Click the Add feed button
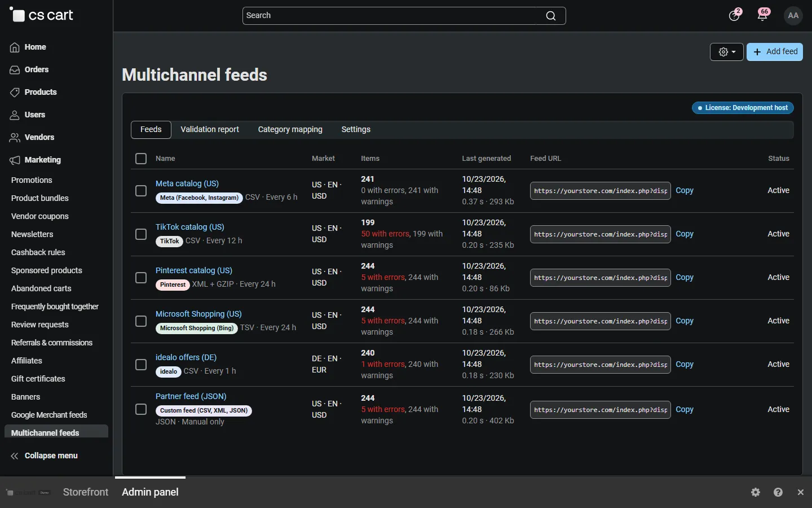Viewport: 812px width, 508px height. click(x=775, y=52)
